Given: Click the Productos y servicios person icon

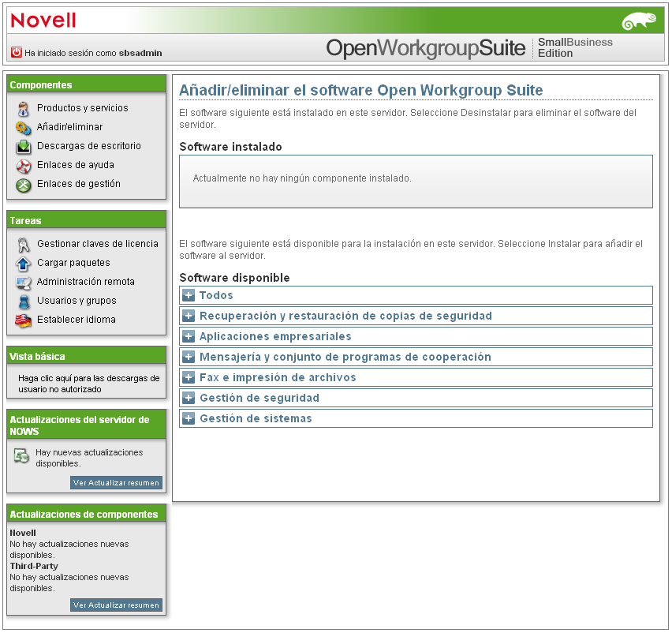Looking at the screenshot, I should (x=24, y=109).
